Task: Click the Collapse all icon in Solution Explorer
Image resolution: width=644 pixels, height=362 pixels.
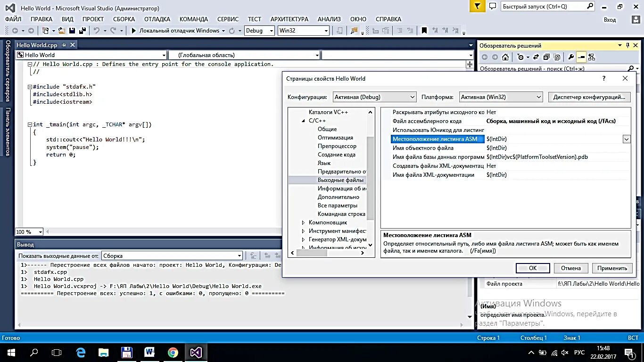Action: [x=546, y=57]
